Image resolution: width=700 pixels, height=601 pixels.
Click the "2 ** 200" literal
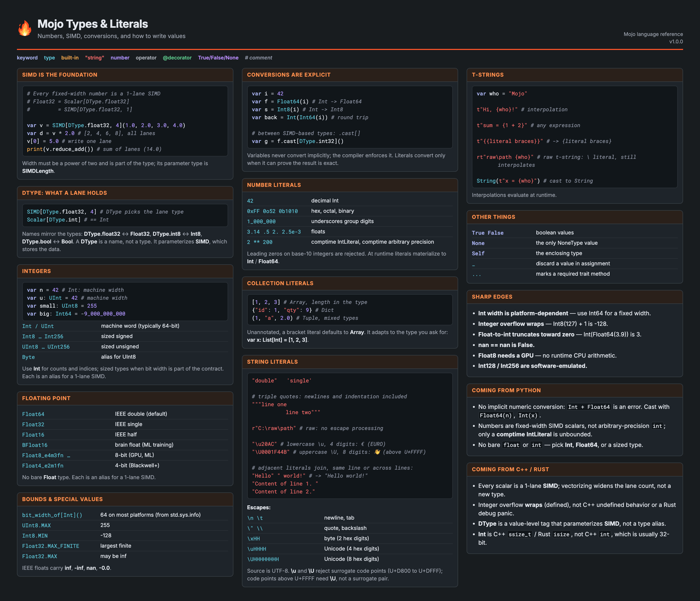260,242
